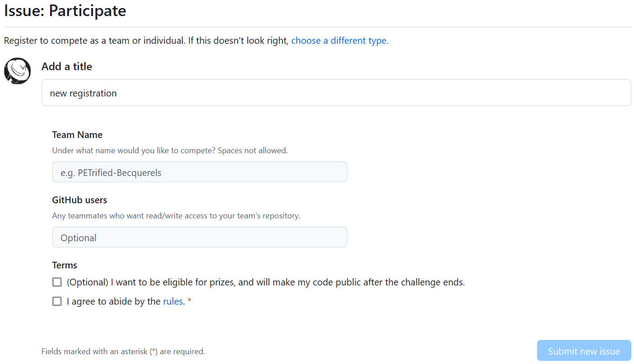Click the "GitHub users" field label
634x364 pixels.
pyautogui.click(x=80, y=200)
